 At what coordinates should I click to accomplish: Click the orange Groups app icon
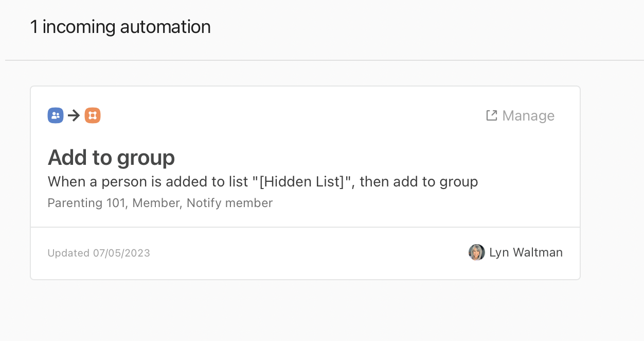tap(93, 115)
